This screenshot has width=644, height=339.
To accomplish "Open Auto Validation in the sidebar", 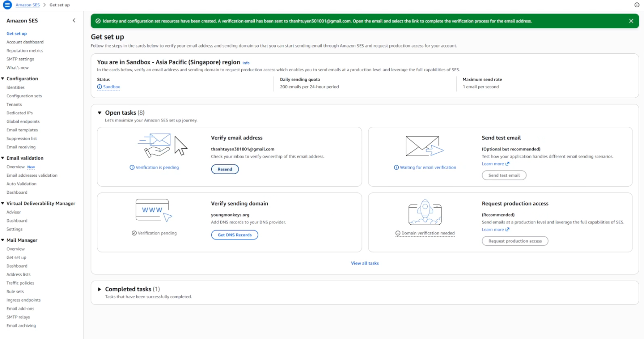I will point(22,184).
